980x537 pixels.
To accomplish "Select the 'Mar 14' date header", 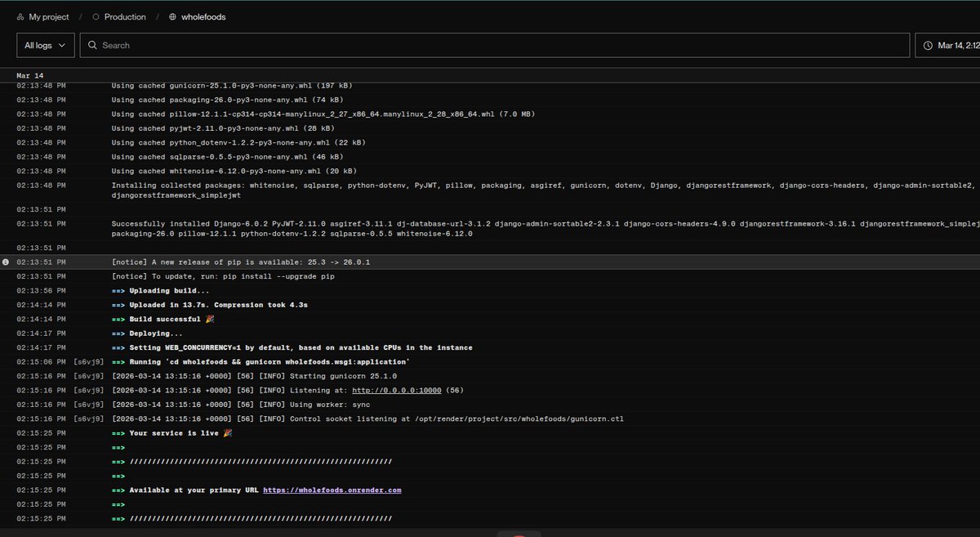I will click(x=30, y=75).
